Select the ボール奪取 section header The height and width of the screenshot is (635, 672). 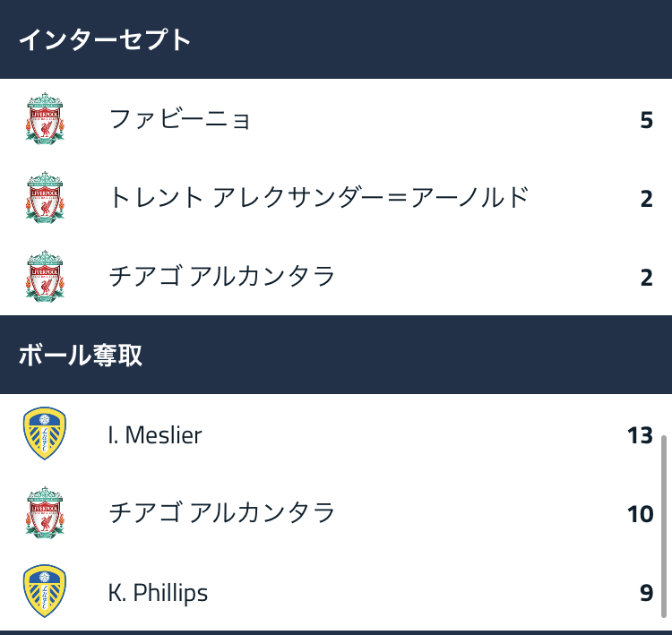[x=81, y=355]
